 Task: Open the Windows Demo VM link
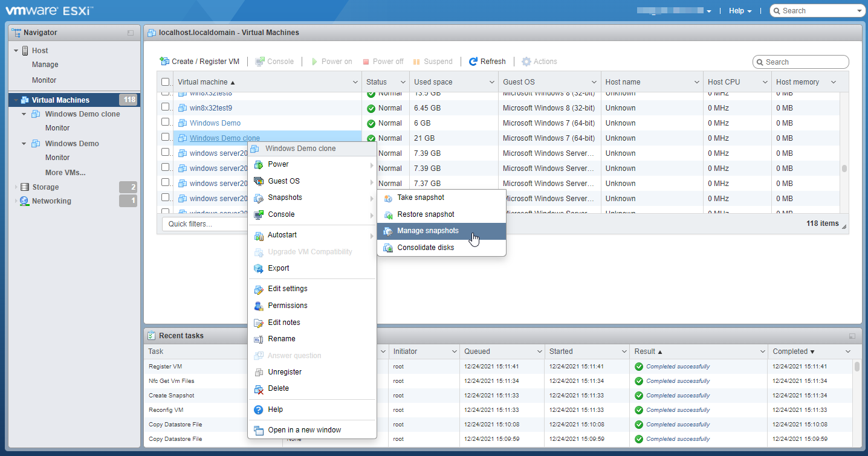pos(215,123)
